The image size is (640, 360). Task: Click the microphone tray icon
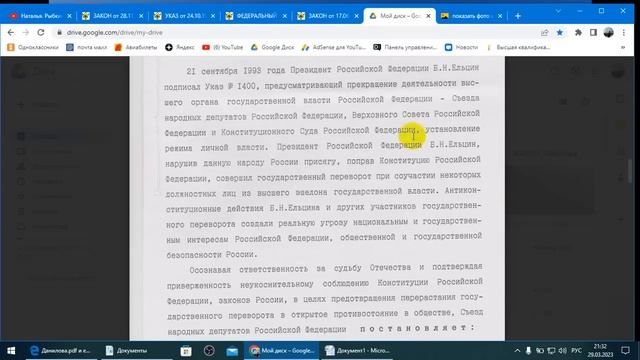(x=528, y=351)
